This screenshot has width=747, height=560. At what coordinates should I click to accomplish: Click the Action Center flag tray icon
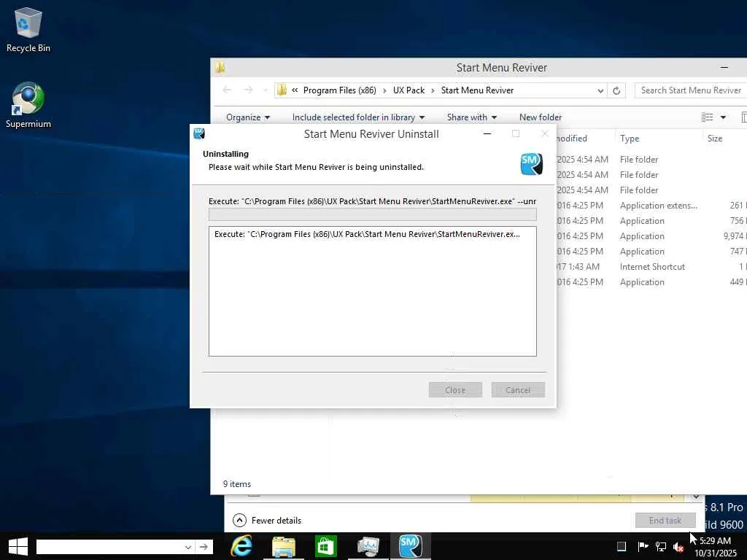(x=643, y=546)
